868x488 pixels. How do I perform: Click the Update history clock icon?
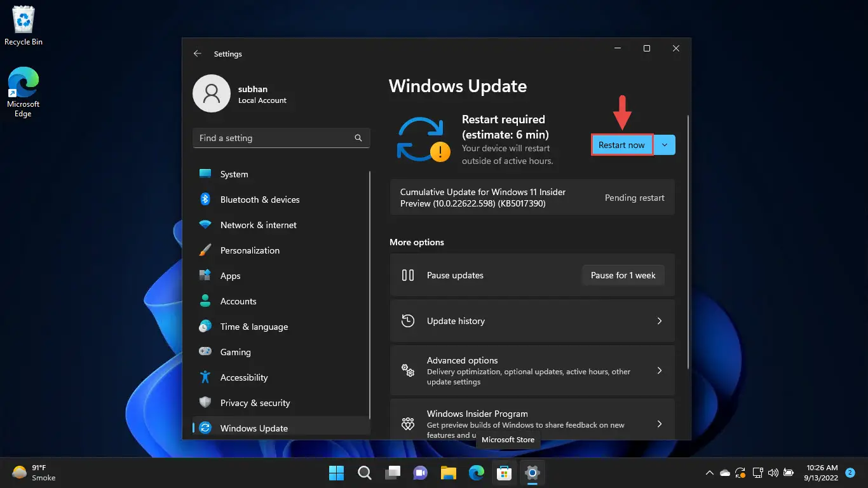[408, 321]
